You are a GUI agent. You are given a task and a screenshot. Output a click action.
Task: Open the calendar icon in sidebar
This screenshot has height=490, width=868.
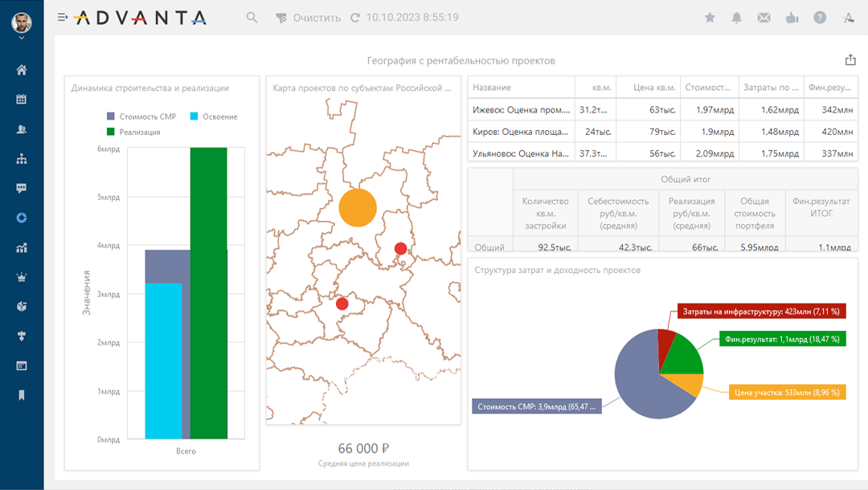(x=22, y=100)
